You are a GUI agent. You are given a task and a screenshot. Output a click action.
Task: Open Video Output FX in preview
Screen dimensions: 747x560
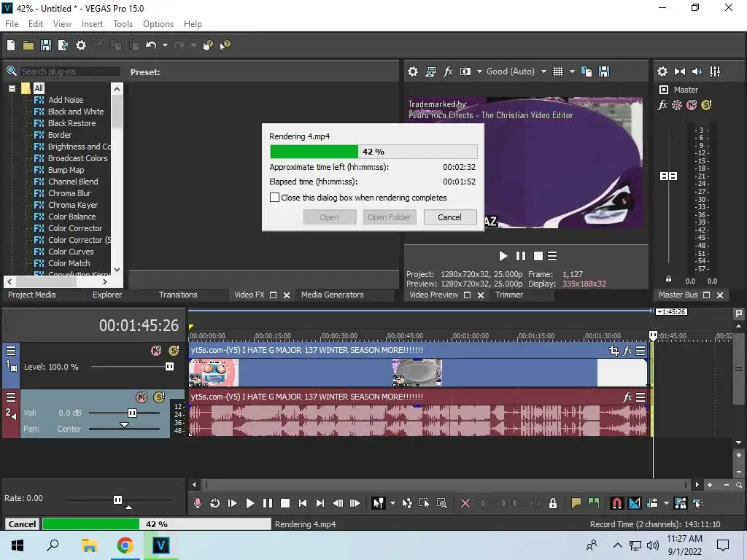pyautogui.click(x=448, y=71)
